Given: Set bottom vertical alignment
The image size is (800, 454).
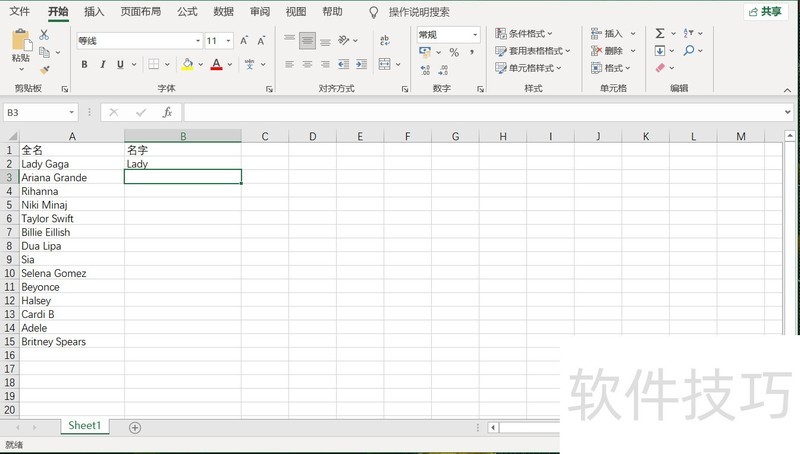Looking at the screenshot, I should [325, 41].
